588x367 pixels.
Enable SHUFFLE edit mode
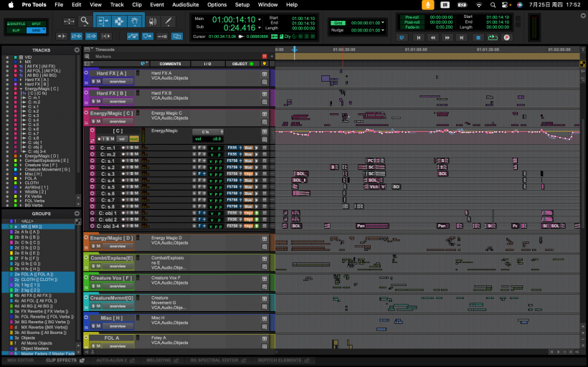(15, 24)
